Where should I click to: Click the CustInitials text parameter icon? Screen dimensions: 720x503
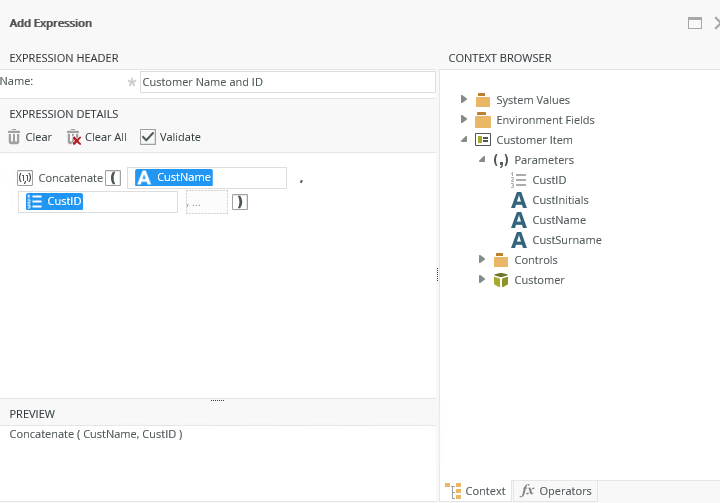(x=518, y=200)
